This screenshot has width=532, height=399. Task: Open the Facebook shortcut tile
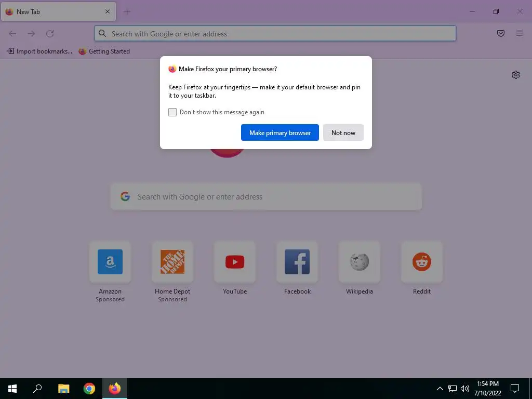click(297, 262)
